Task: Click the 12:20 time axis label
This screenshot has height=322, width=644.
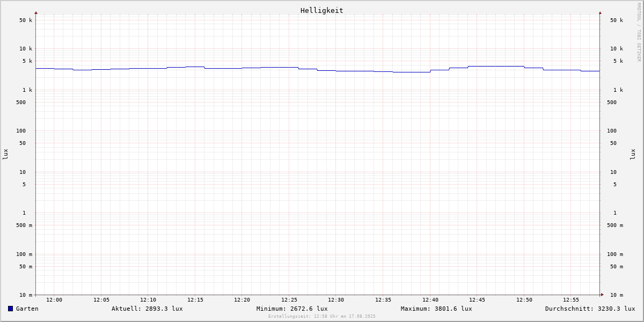Action: click(242, 300)
